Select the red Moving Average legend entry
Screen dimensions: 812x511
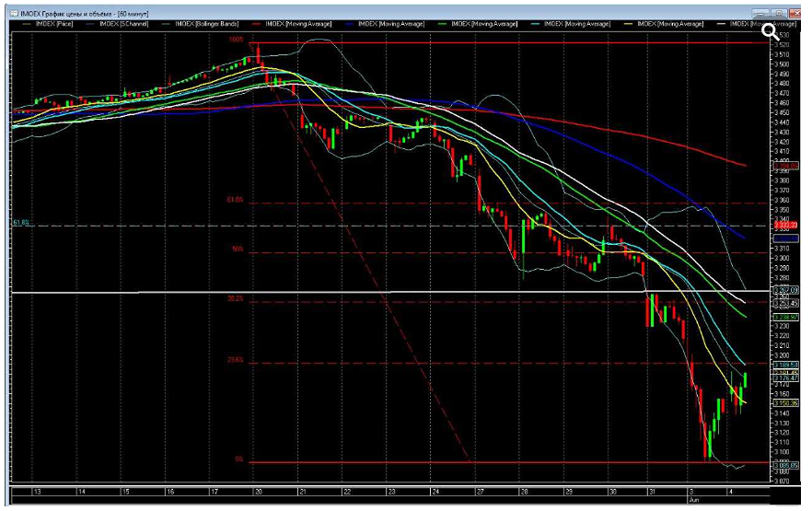(292, 24)
